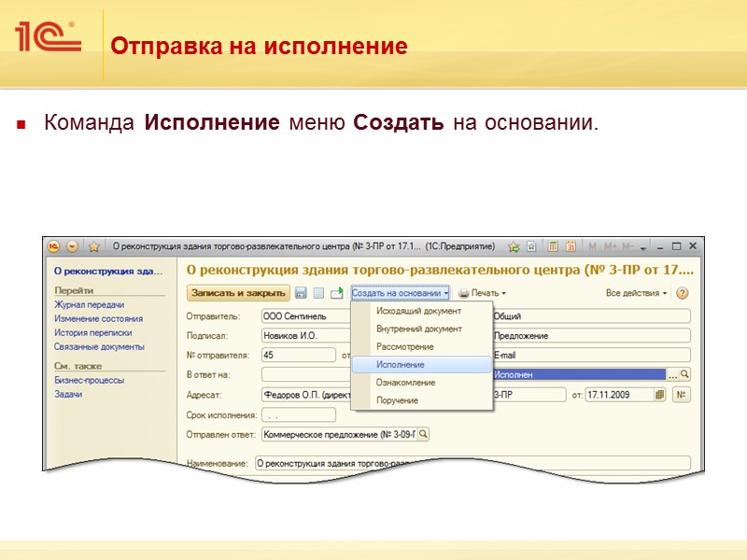
Task: Select Исполнение menu entry
Action: (x=422, y=365)
